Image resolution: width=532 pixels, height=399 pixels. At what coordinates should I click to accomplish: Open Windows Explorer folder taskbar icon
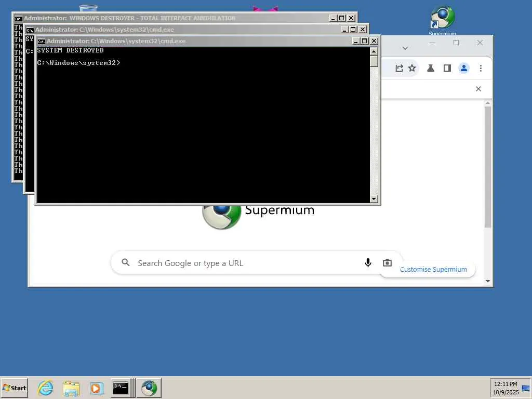coord(71,388)
